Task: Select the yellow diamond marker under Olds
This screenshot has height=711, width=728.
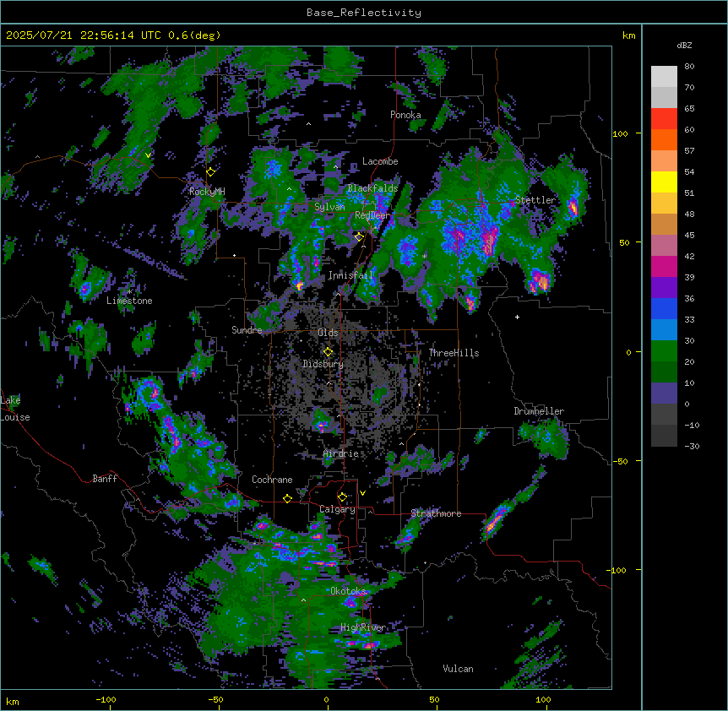Action: [328, 351]
